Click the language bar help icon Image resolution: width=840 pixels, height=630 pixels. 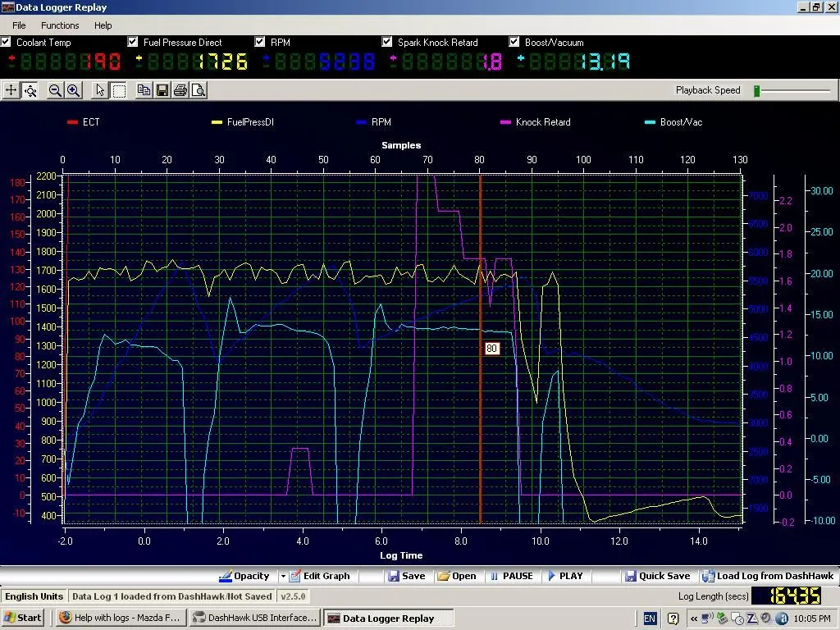pos(673,619)
